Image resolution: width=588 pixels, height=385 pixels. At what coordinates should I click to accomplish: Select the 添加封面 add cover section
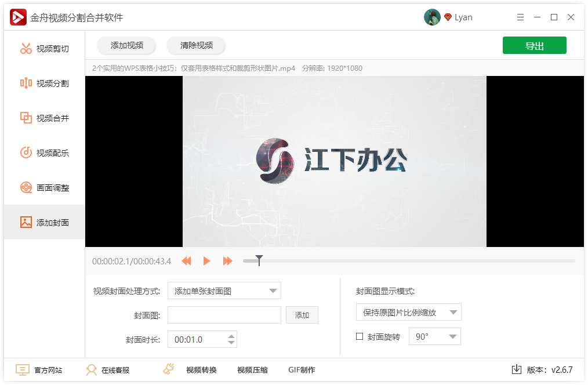pos(44,222)
